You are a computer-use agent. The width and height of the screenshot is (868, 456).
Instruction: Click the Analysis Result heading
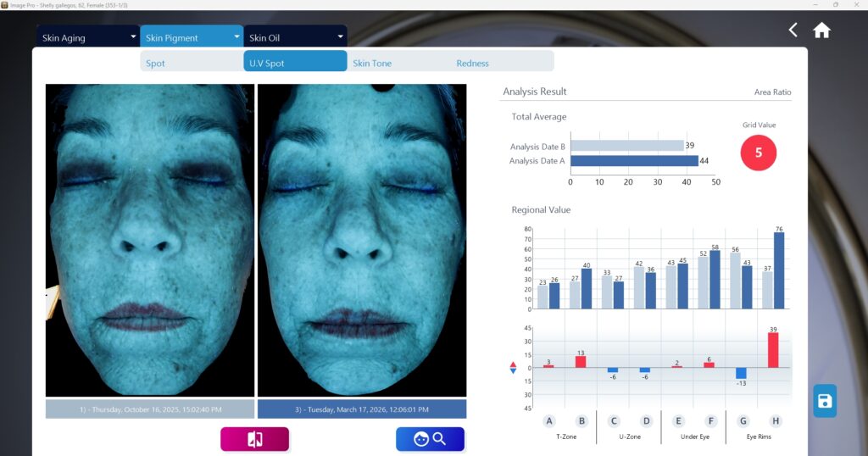tap(534, 92)
